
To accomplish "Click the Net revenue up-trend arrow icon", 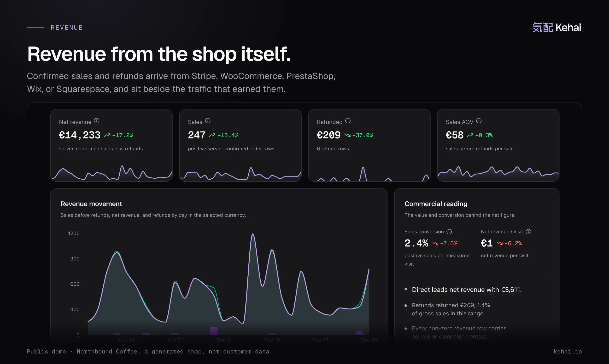I will click(107, 135).
